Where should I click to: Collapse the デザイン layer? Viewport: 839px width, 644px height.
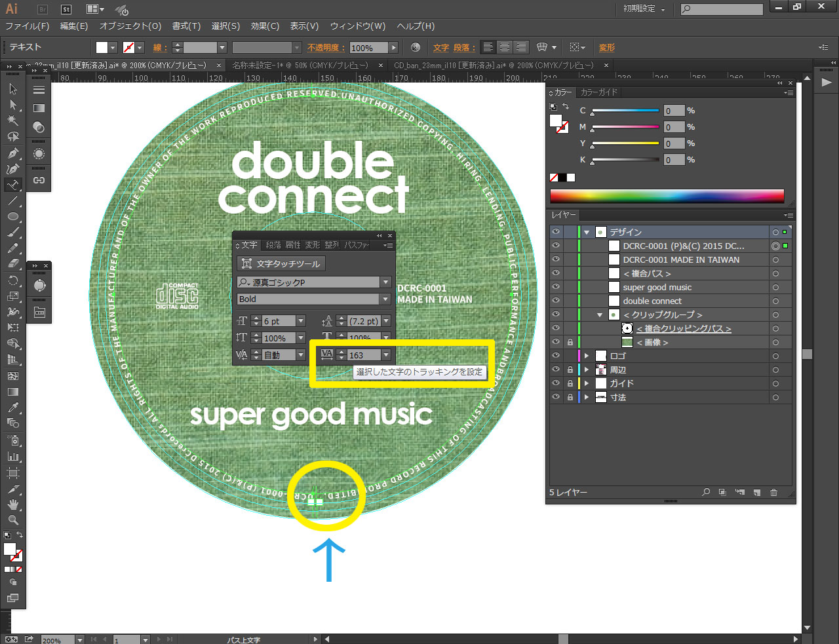587,232
